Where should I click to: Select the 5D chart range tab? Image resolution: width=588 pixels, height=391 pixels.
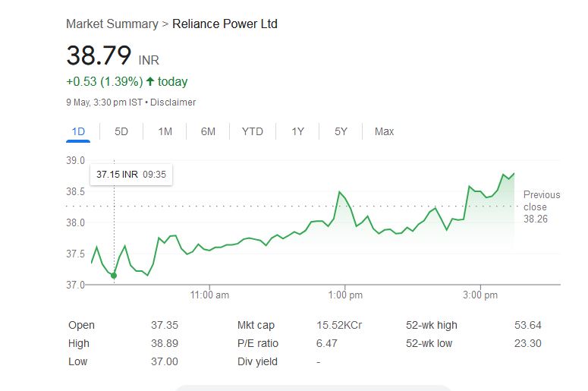pyautogui.click(x=121, y=131)
